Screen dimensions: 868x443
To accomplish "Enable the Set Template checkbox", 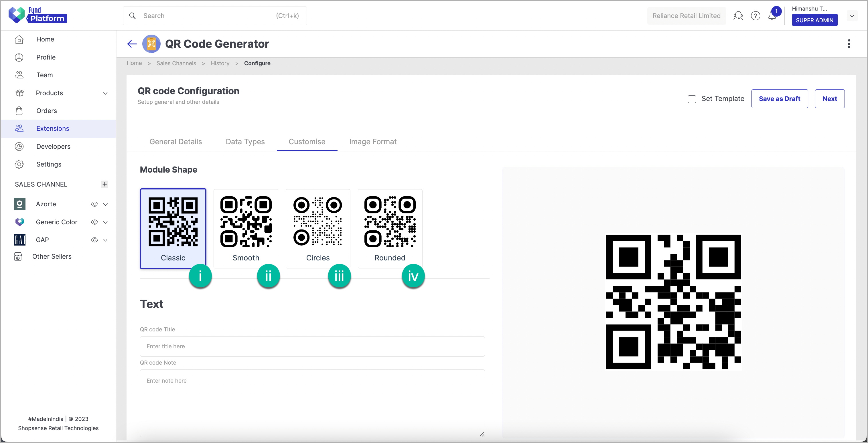I will [x=692, y=99].
